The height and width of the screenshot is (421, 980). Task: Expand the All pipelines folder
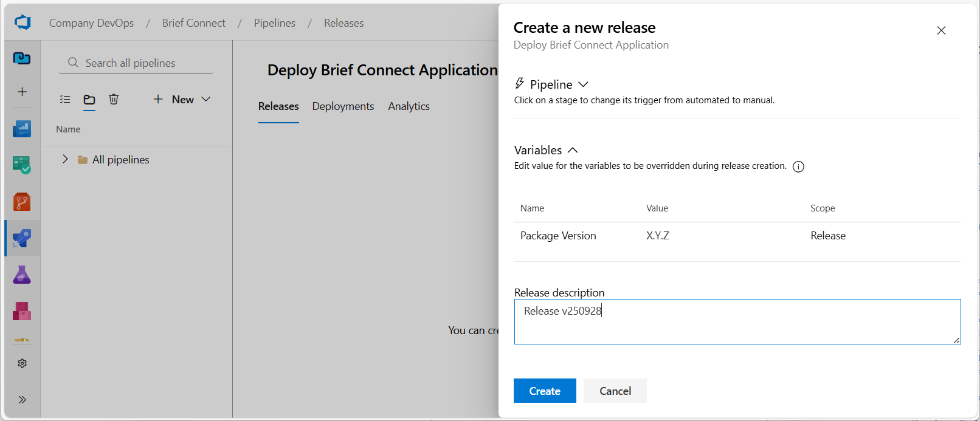tap(65, 159)
